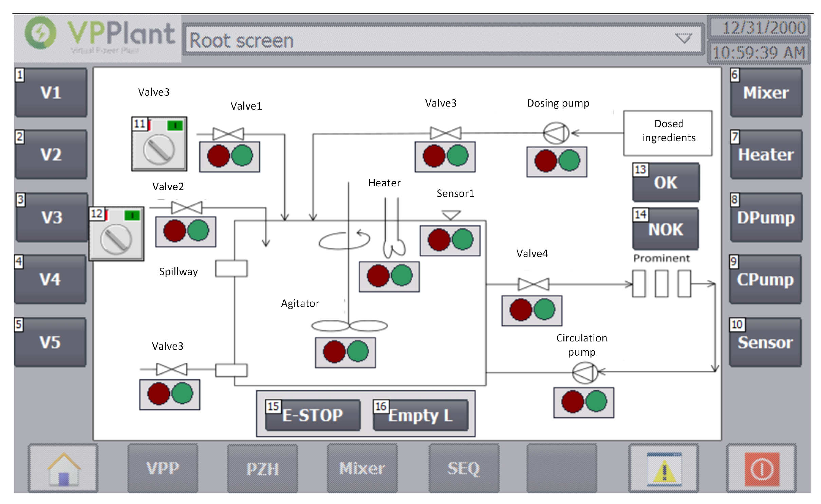821x504 pixels.
Task: Click the red lamp under Heater
Action: 378,276
